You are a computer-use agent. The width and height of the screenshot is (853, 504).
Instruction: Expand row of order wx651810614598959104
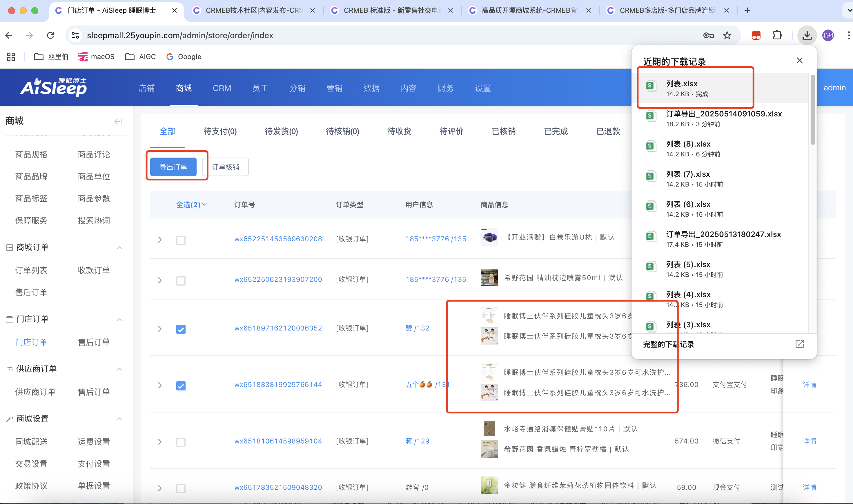(160, 442)
